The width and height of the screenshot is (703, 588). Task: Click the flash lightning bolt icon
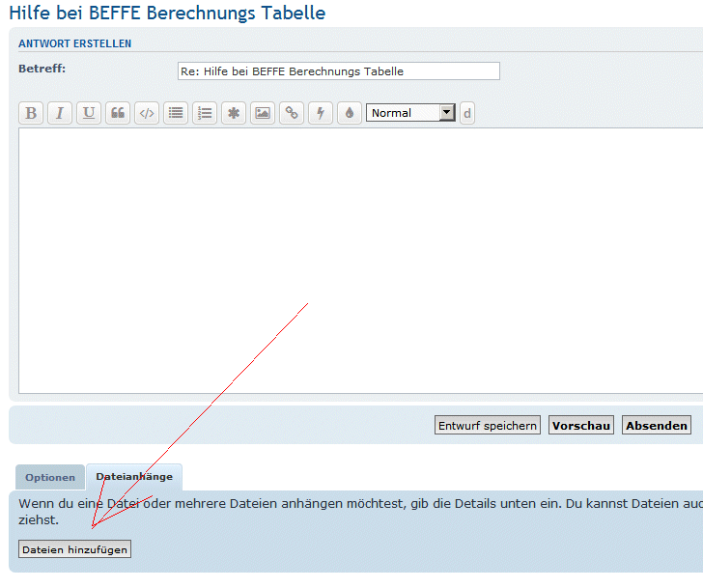[x=321, y=113]
